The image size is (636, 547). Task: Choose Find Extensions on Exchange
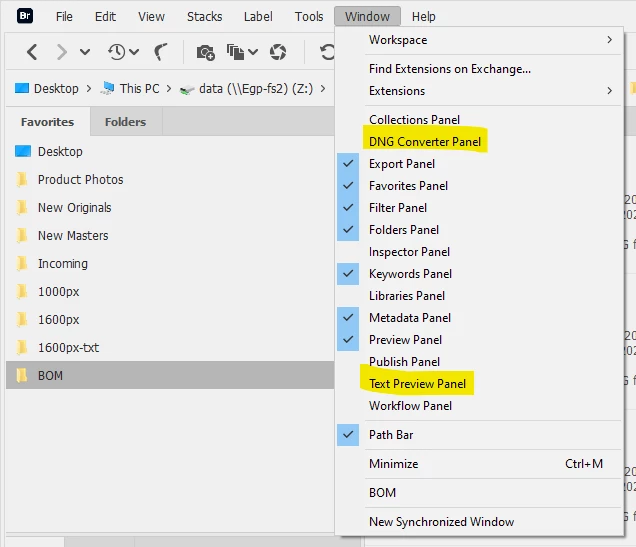click(479, 69)
